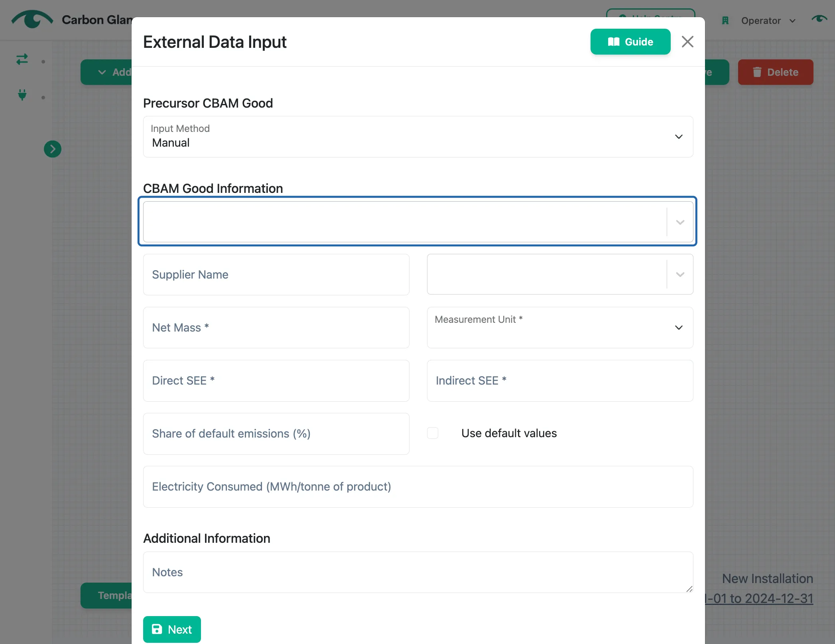
Task: Click the Template button at bottom left
Action: pos(106,595)
